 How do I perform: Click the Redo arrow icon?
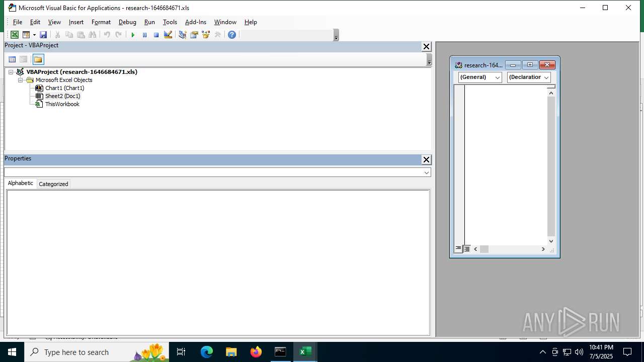118,35
